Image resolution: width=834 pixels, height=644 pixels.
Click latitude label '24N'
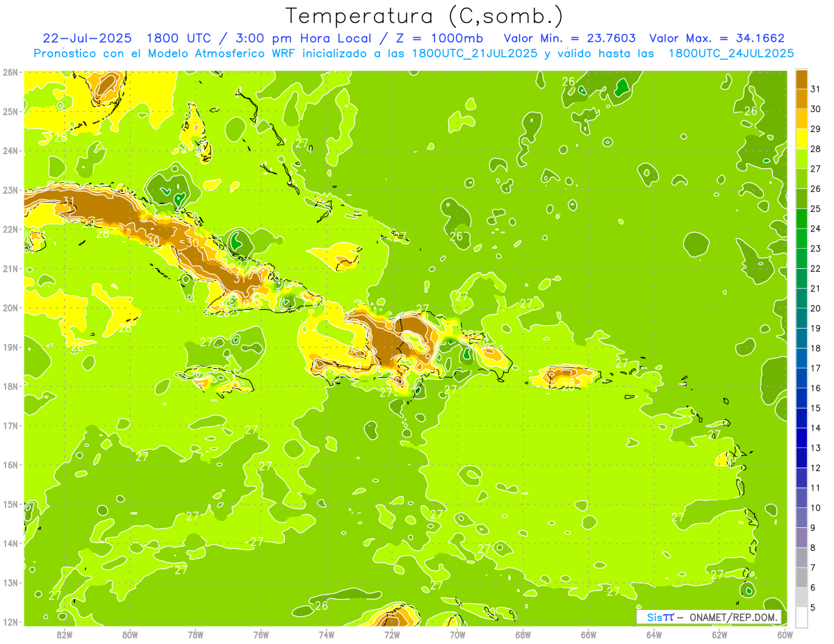[10, 151]
